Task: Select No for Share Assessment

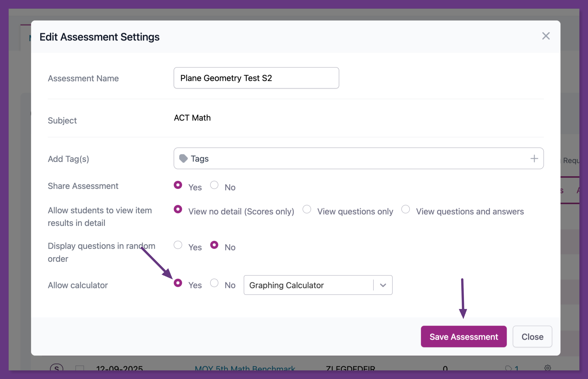Action: [x=214, y=185]
